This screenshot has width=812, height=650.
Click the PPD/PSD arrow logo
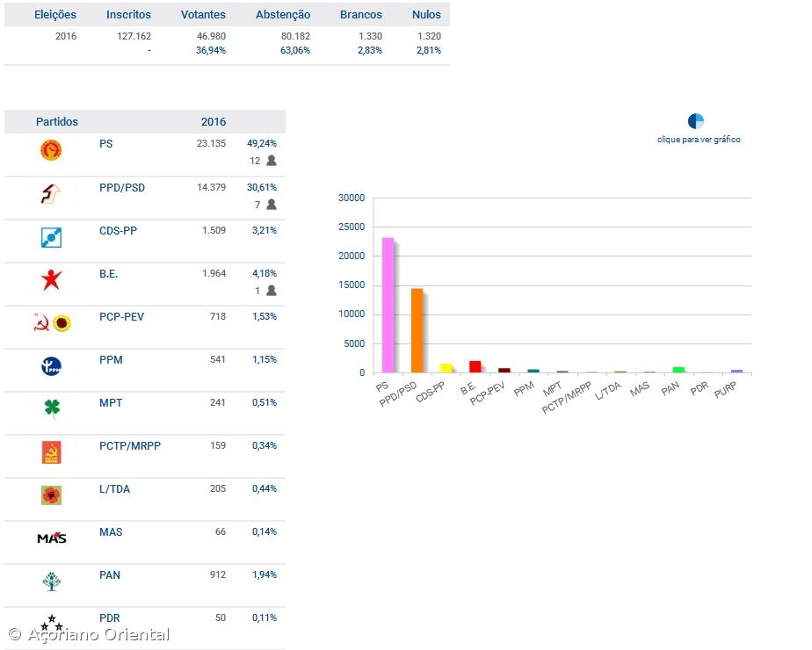(x=51, y=194)
